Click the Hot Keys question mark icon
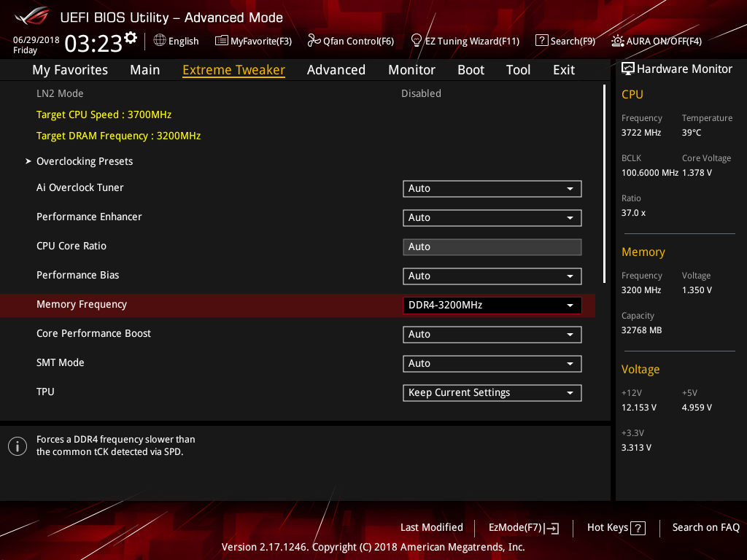The height and width of the screenshot is (560, 747). point(638,528)
